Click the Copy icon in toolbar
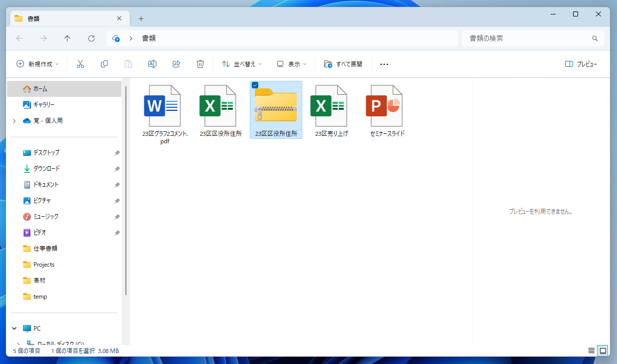617x364 pixels. [x=104, y=64]
